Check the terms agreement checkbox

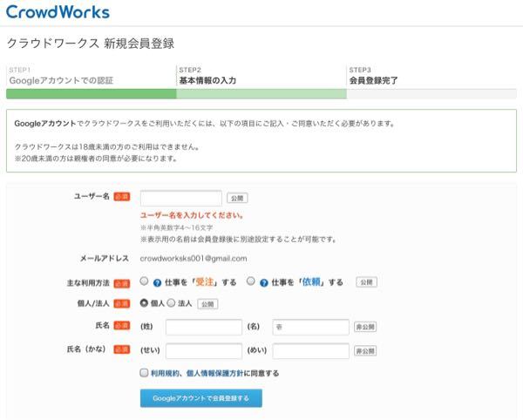click(x=144, y=373)
